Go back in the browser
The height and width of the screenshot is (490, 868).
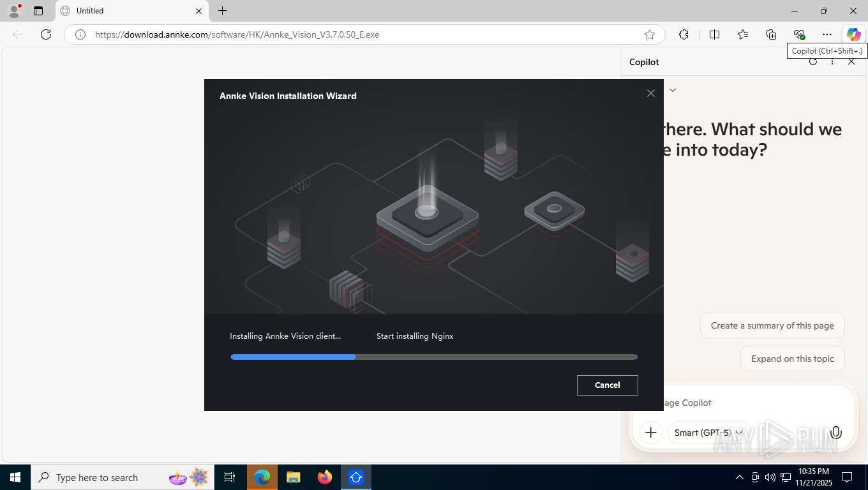(x=18, y=34)
